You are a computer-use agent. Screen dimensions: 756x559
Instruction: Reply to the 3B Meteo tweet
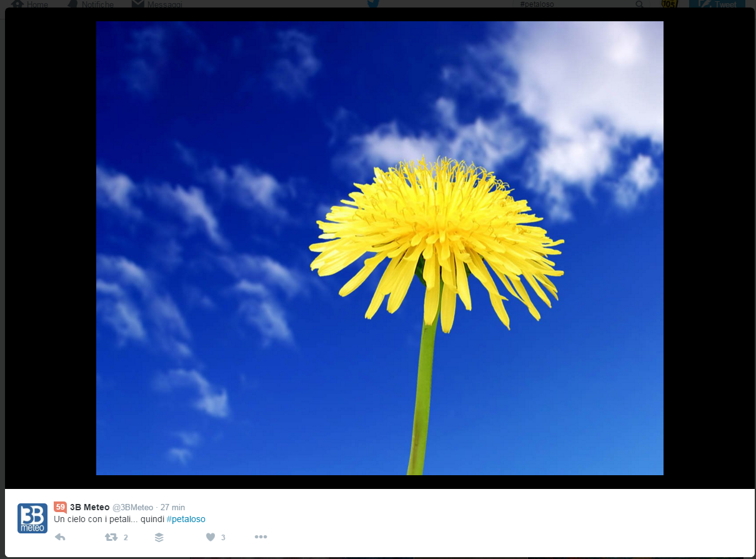[x=60, y=537]
